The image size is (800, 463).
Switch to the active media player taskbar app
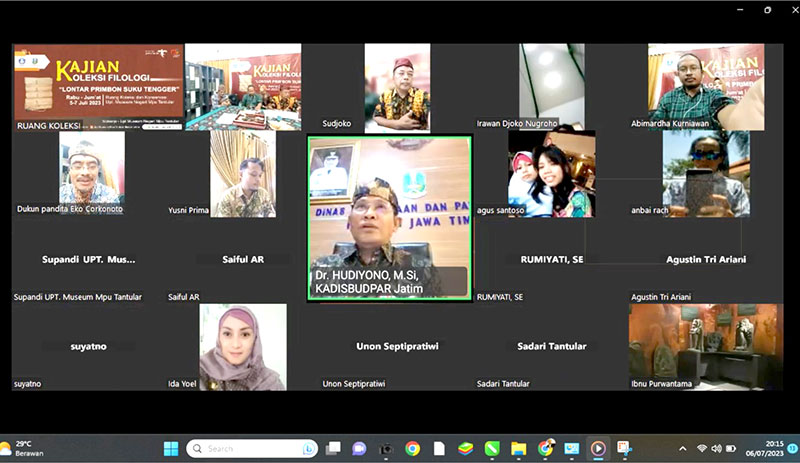click(597, 448)
